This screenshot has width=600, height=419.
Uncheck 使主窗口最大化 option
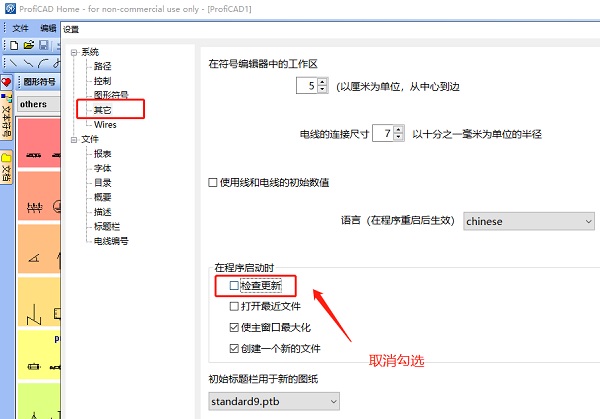[235, 328]
